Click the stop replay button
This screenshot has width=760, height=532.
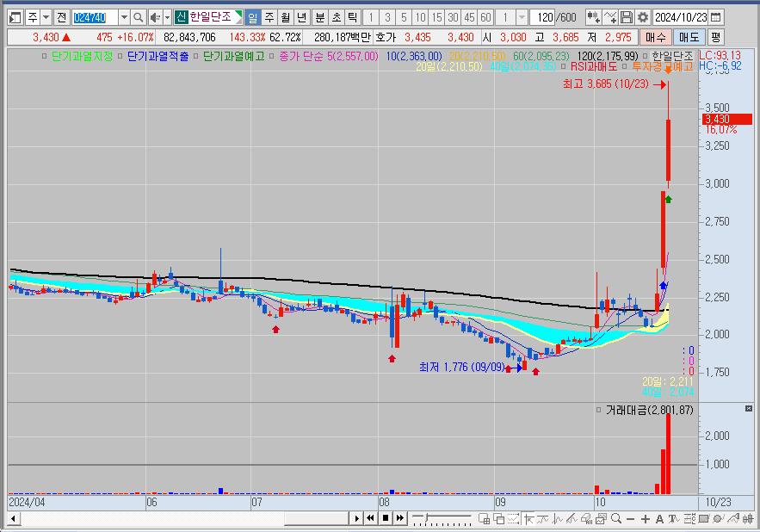(x=386, y=518)
